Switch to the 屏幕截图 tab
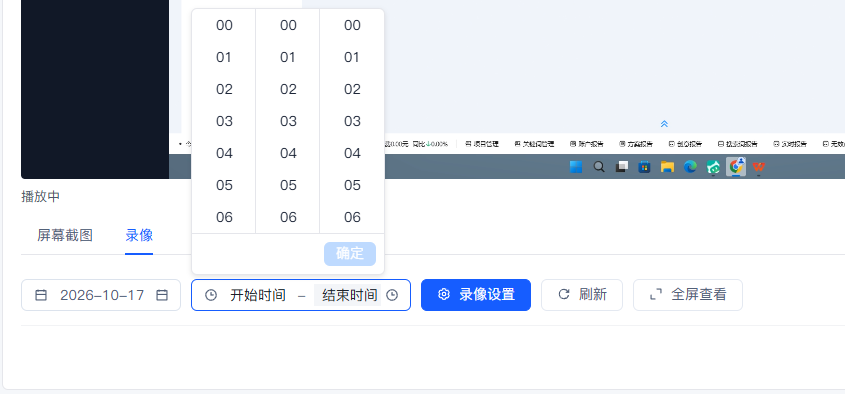The height and width of the screenshot is (394, 845). (x=65, y=235)
